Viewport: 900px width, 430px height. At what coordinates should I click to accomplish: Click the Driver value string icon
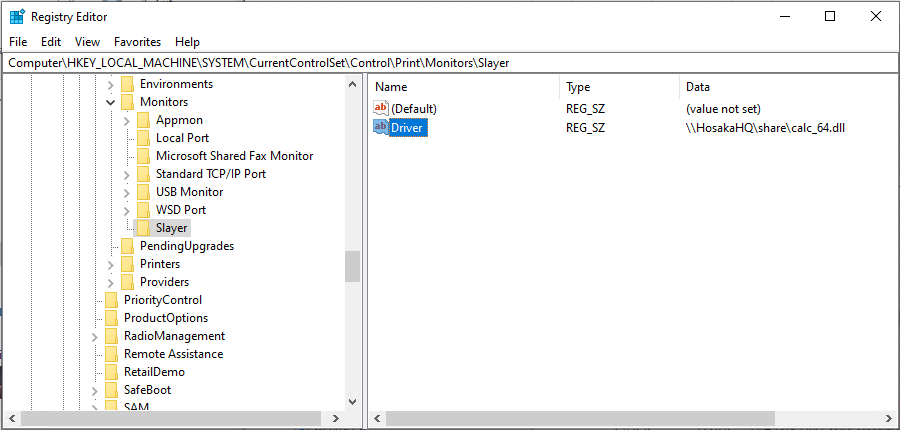coord(381,127)
